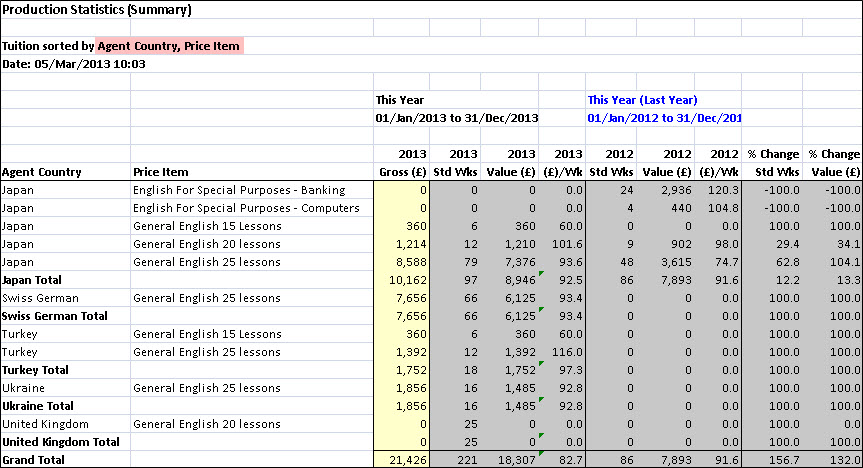Select the pink highlighted Agent Country, Price Item cell
Image resolution: width=863 pixels, height=468 pixels.
(169, 46)
